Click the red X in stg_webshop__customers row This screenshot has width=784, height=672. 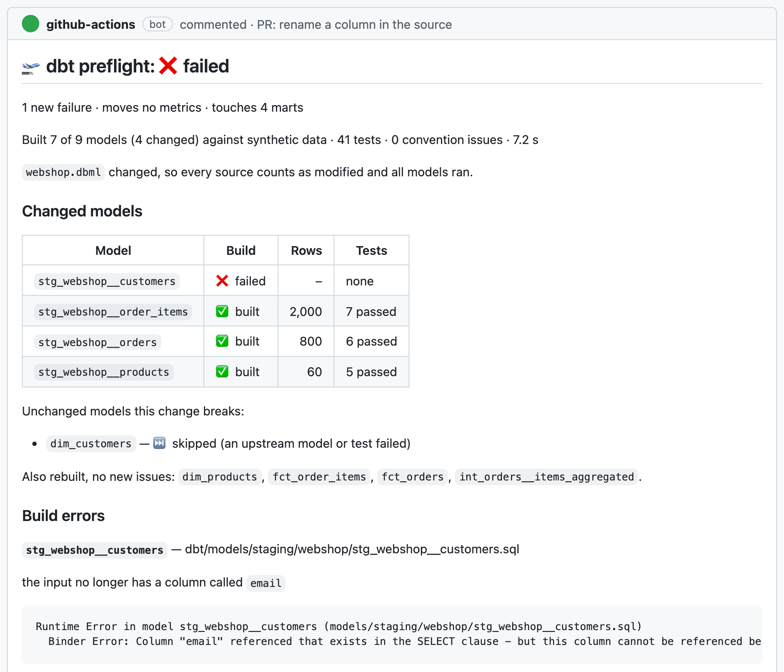pyautogui.click(x=222, y=281)
